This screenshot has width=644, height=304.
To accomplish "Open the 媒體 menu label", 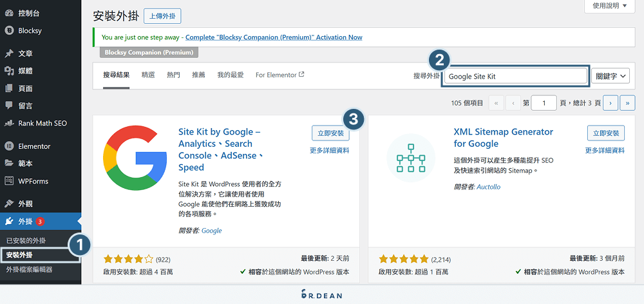I will (26, 71).
